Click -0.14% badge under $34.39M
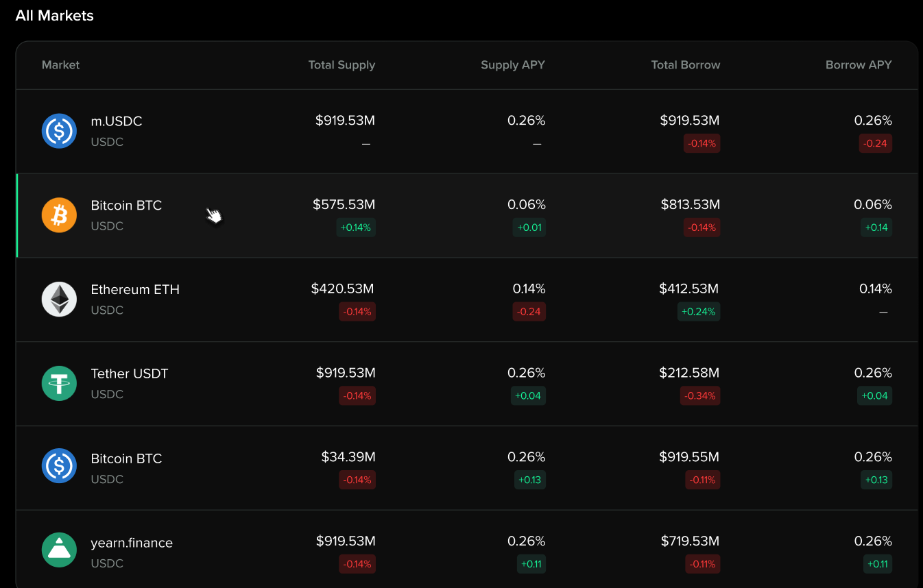923x588 pixels. tap(357, 480)
